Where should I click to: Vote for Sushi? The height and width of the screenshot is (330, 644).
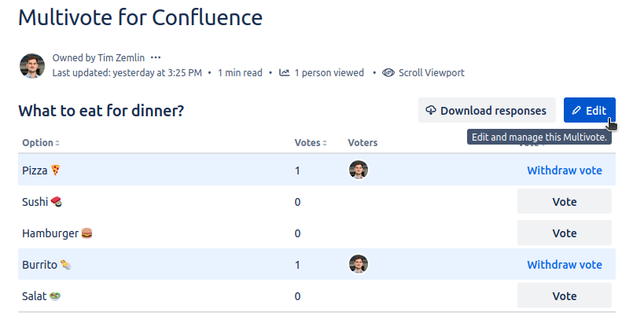(x=564, y=202)
